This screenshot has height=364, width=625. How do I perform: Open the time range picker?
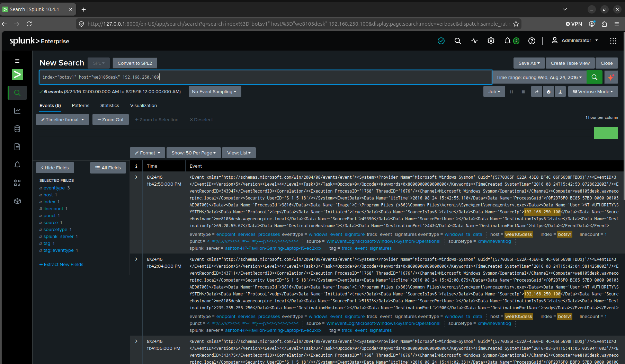click(539, 77)
